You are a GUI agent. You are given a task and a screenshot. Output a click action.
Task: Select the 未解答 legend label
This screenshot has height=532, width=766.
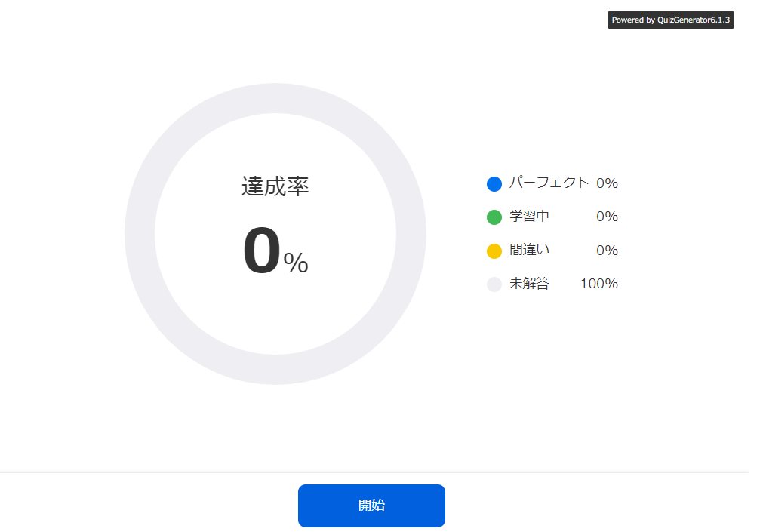(x=529, y=284)
